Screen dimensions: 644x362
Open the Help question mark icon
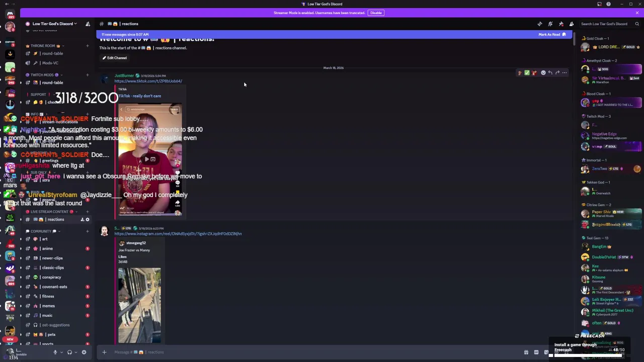(608, 4)
